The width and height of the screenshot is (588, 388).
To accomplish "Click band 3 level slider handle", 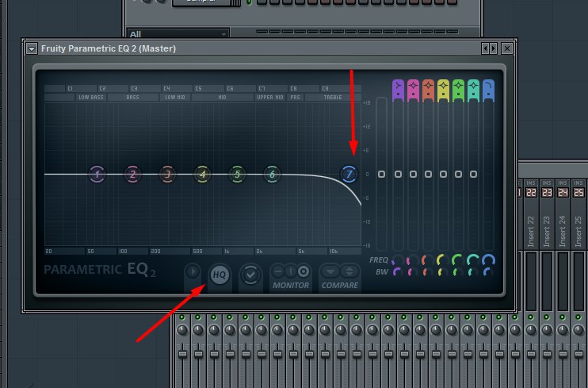I will [428, 175].
